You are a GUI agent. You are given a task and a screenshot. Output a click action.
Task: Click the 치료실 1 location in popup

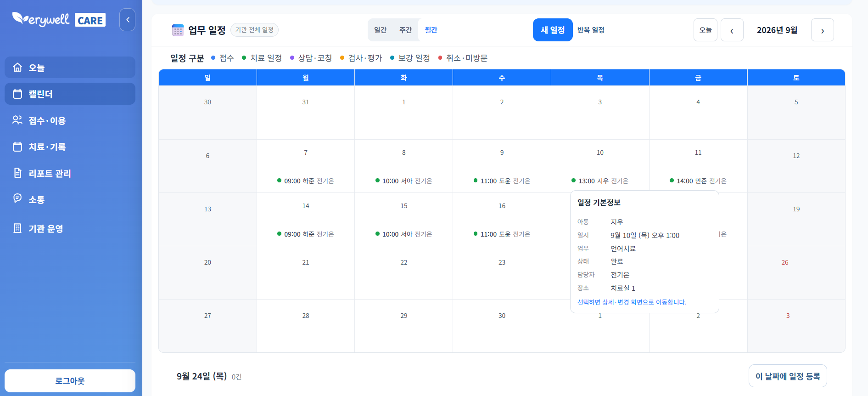(x=622, y=288)
